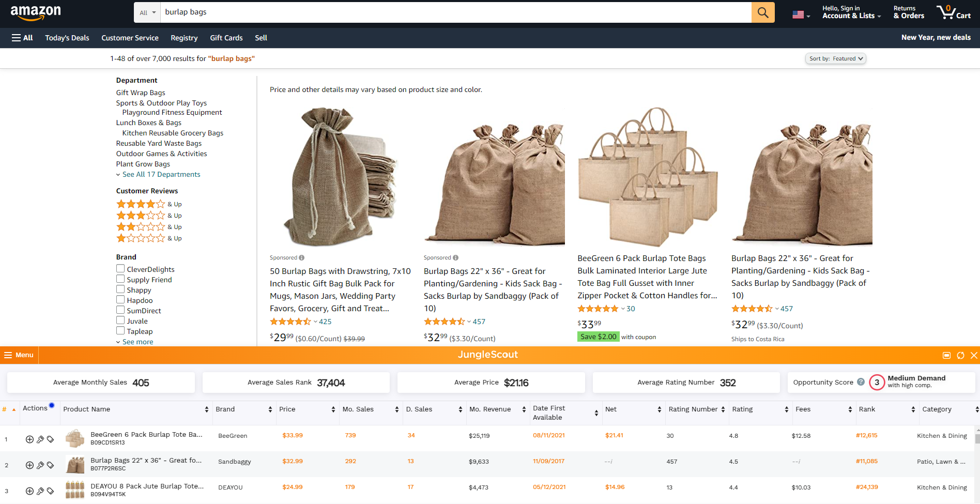The image size is (980, 504).
Task: Open Registry page
Action: (184, 38)
